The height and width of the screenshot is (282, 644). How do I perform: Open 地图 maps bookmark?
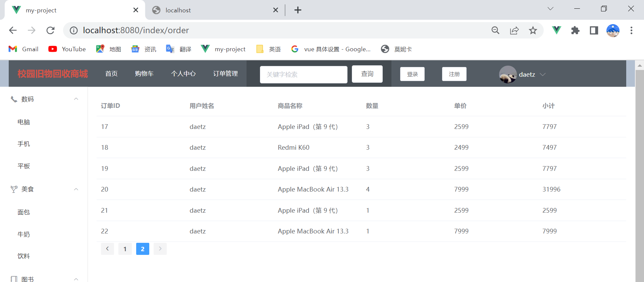(x=108, y=49)
